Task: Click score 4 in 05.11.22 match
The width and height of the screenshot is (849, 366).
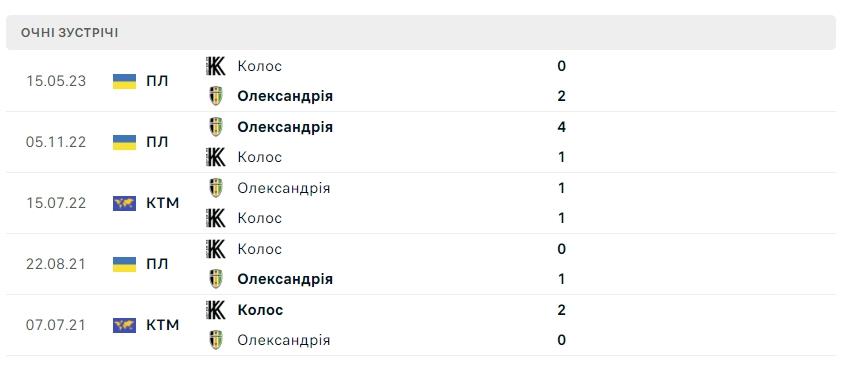Action: coord(561,127)
